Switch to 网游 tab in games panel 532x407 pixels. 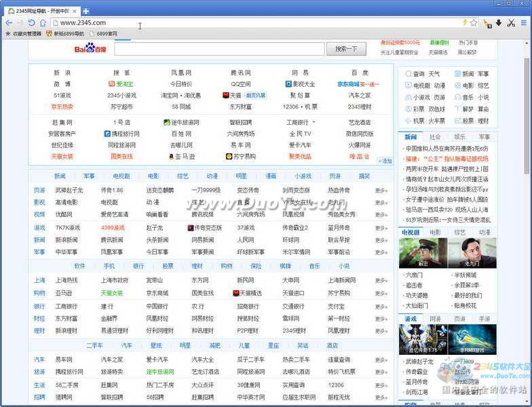click(x=435, y=319)
